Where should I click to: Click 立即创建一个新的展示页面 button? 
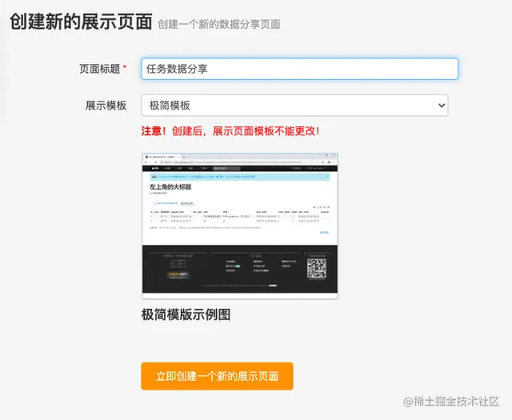217,376
